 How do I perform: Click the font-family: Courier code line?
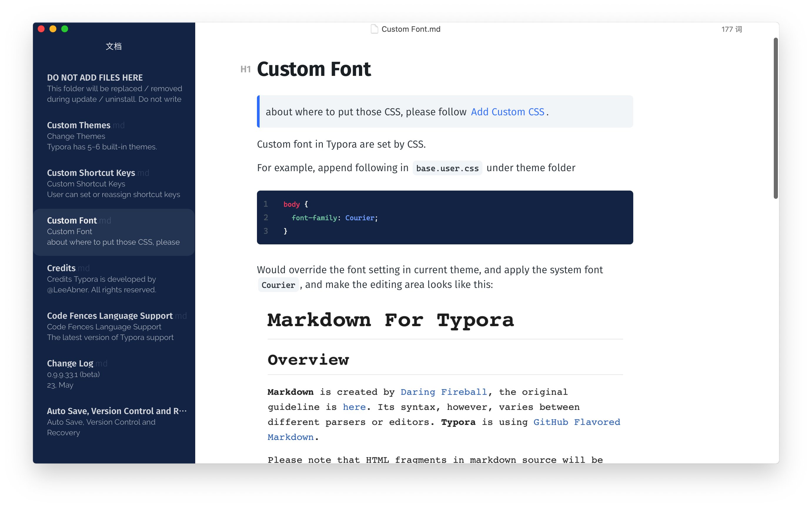click(335, 218)
